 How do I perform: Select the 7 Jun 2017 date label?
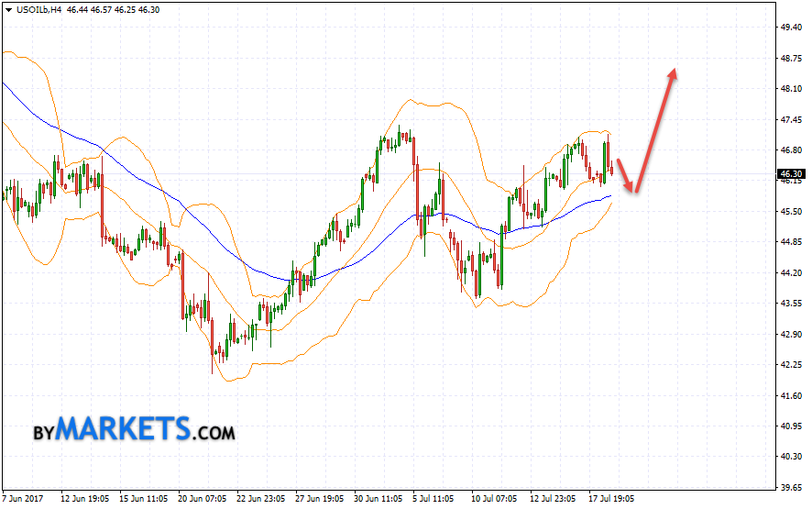click(23, 500)
